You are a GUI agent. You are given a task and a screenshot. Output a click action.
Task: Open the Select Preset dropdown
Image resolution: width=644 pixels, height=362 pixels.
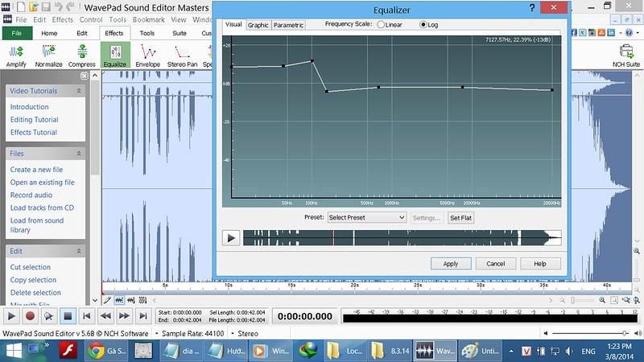point(366,217)
